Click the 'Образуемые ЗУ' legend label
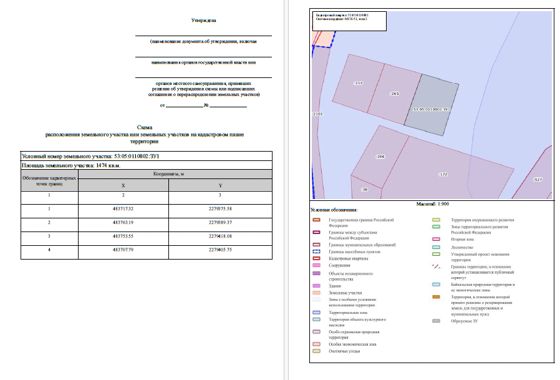560x380 pixels. coord(464,321)
